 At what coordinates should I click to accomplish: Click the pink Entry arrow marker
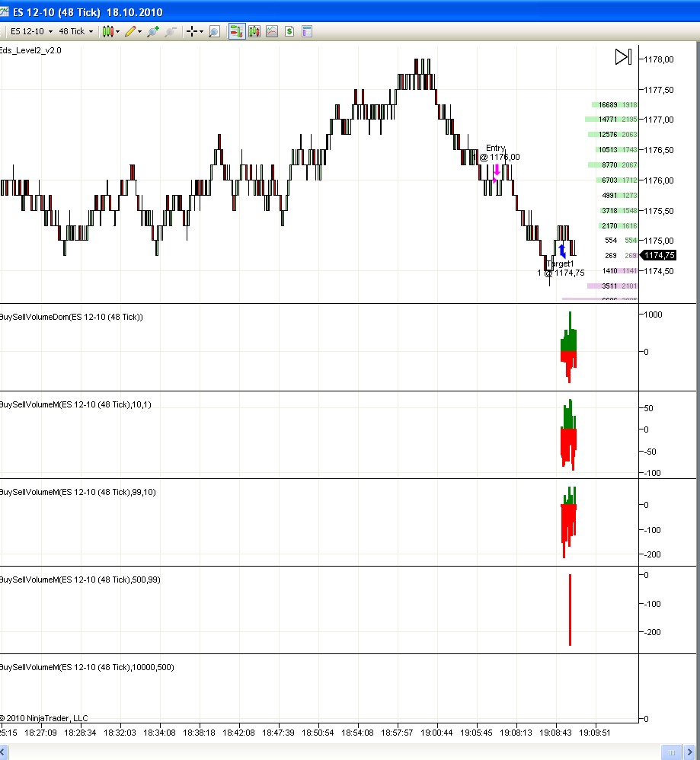pos(497,171)
